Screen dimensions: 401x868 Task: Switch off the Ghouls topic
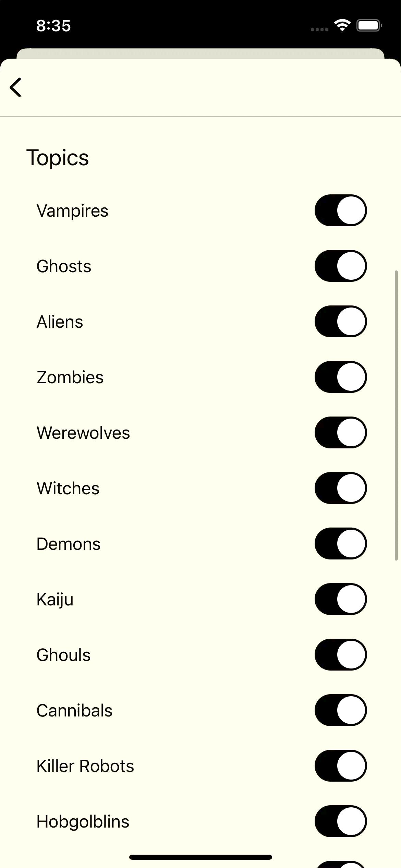click(x=341, y=655)
